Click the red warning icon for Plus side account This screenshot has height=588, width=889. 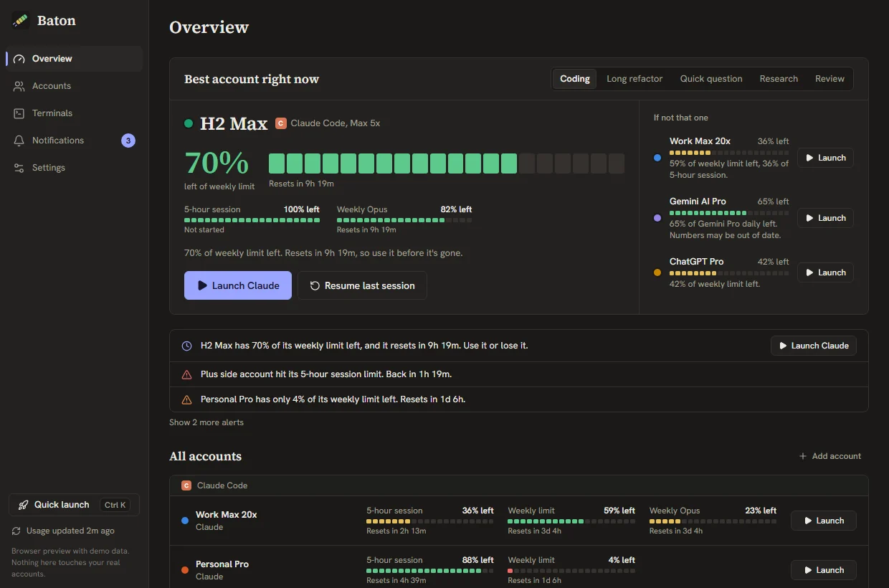187,374
